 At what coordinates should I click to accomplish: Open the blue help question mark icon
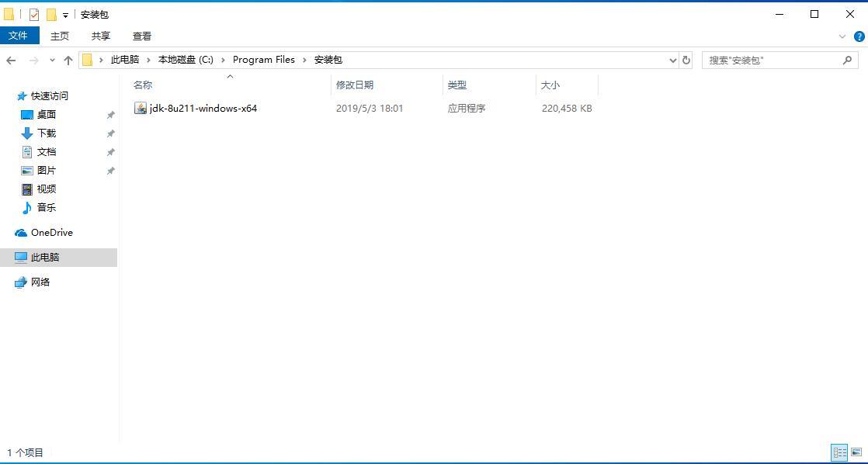click(x=859, y=36)
